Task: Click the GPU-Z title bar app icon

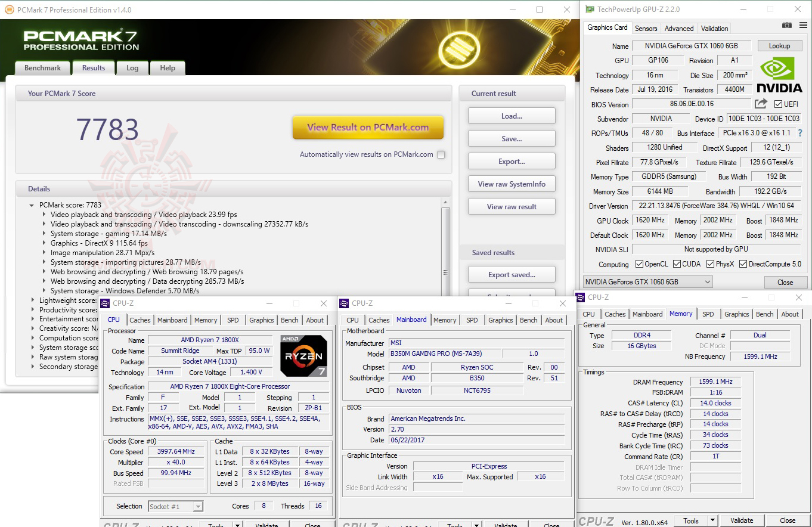Action: tap(590, 10)
